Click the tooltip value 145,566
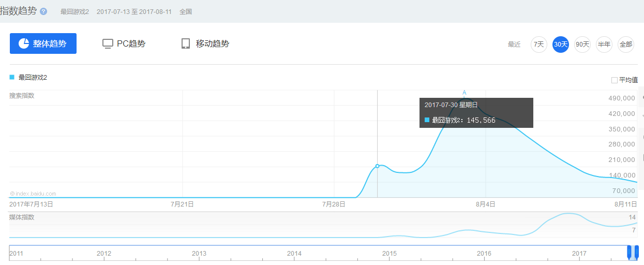The width and height of the screenshot is (644, 265). [x=481, y=120]
